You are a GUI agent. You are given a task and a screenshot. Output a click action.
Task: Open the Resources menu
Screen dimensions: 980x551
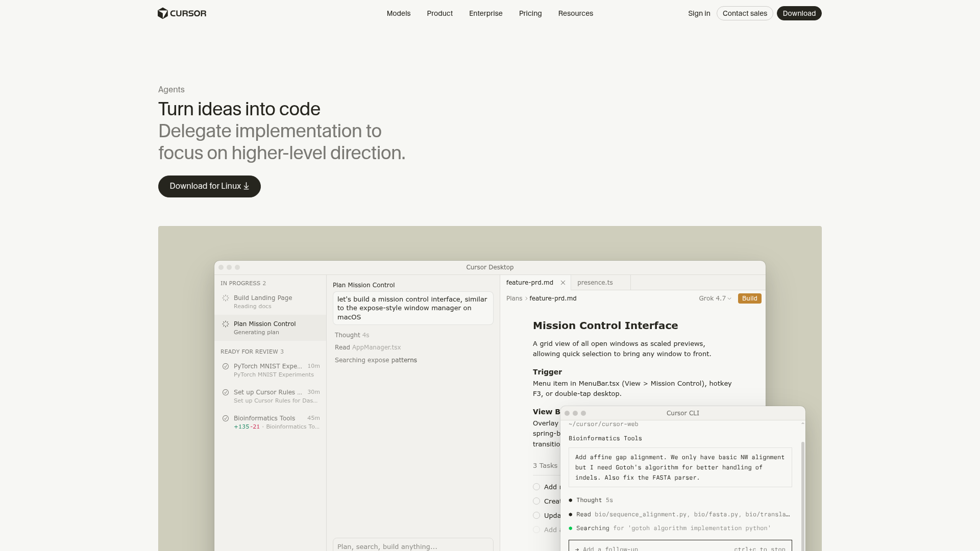(x=576, y=13)
